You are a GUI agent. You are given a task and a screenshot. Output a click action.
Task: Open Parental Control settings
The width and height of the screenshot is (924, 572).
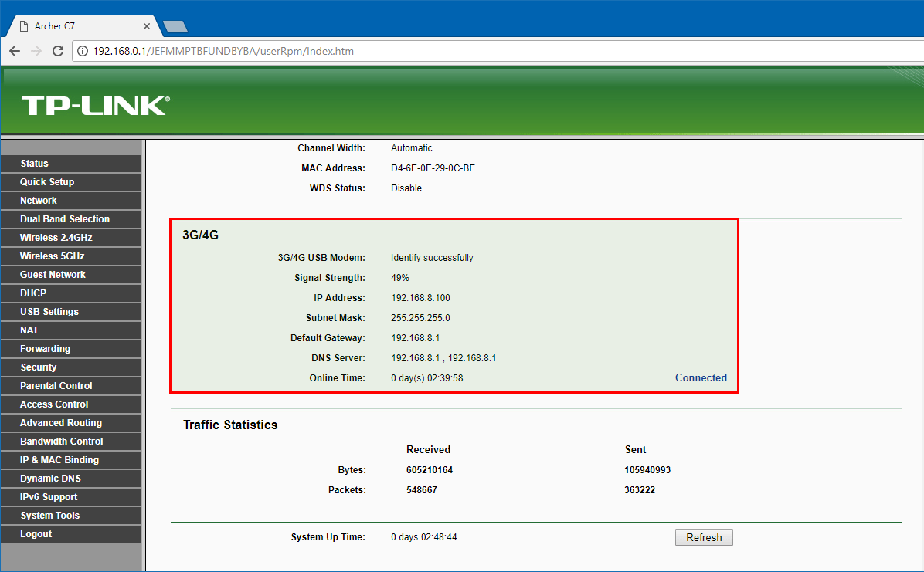(71, 386)
